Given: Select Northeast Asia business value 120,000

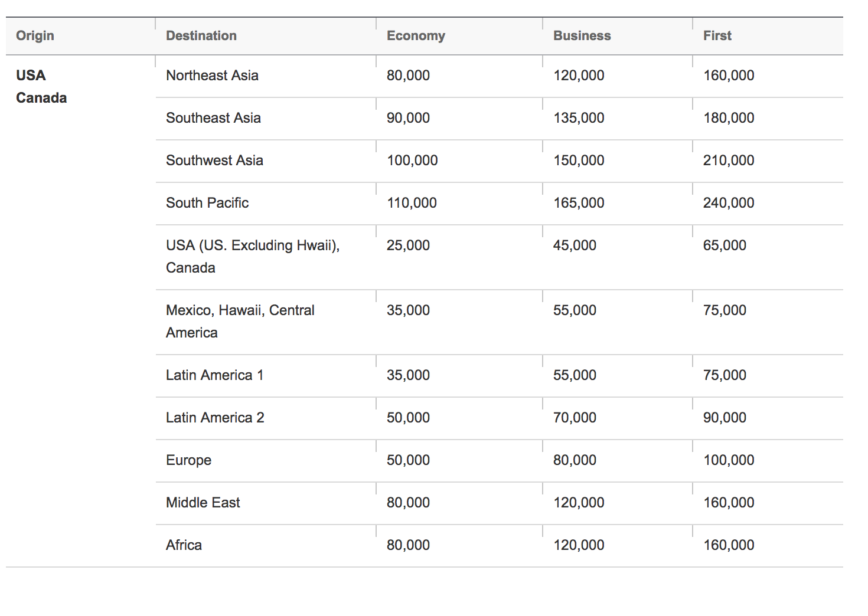Looking at the screenshot, I should coord(579,76).
